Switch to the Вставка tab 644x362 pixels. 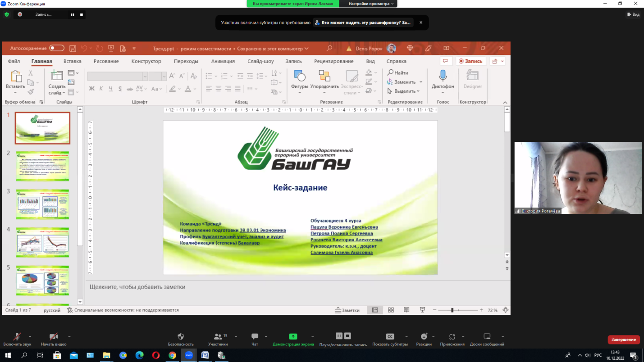(x=73, y=61)
